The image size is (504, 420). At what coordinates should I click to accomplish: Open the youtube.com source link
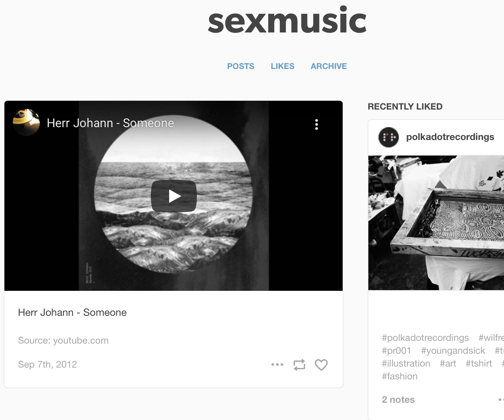[81, 341]
